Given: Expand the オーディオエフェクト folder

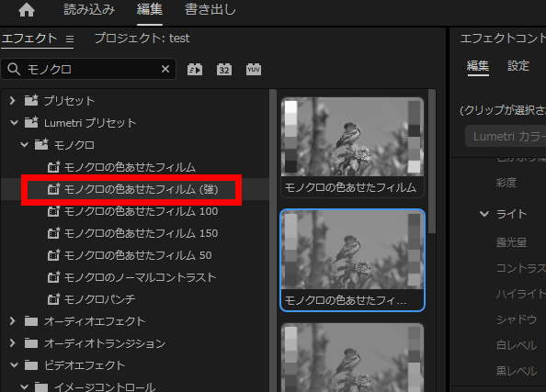Looking at the screenshot, I should (13, 321).
